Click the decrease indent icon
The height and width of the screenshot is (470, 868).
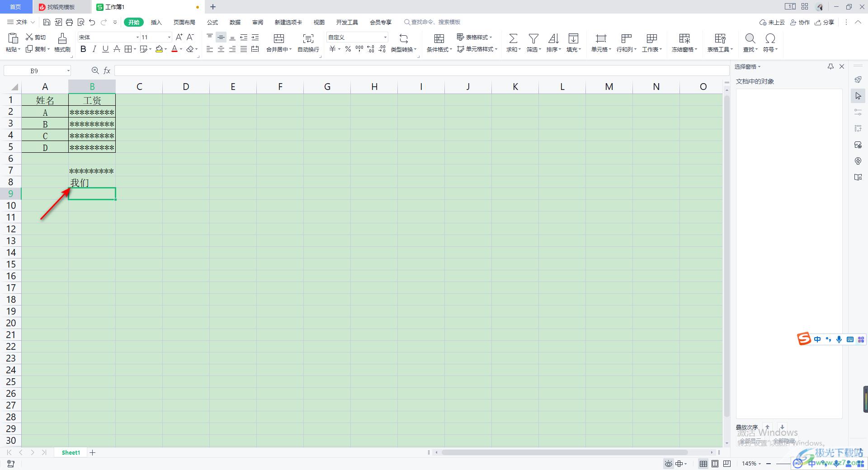click(244, 37)
